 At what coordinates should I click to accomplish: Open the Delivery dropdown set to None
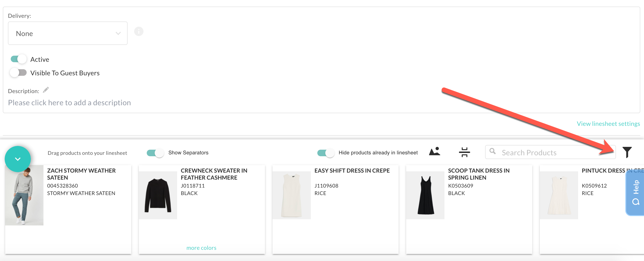point(68,33)
